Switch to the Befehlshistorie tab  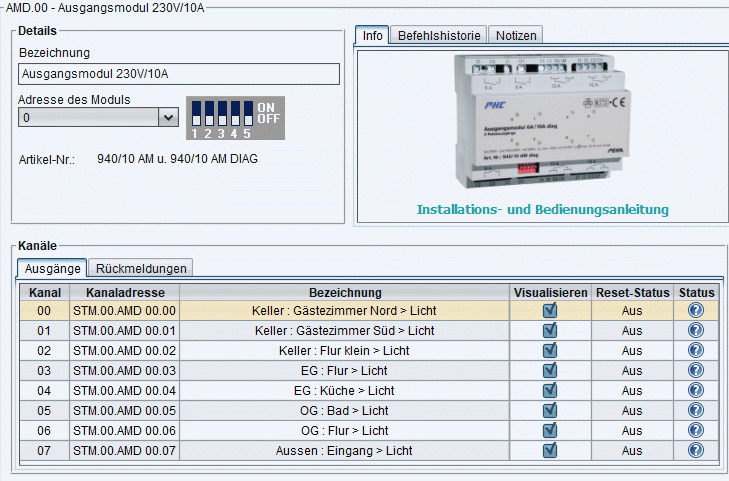pos(440,35)
